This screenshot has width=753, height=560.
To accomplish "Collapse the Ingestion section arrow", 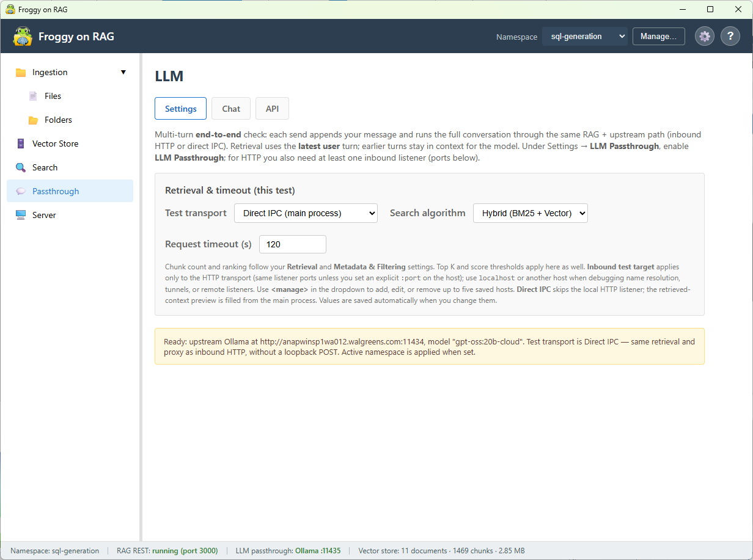I will (x=123, y=72).
